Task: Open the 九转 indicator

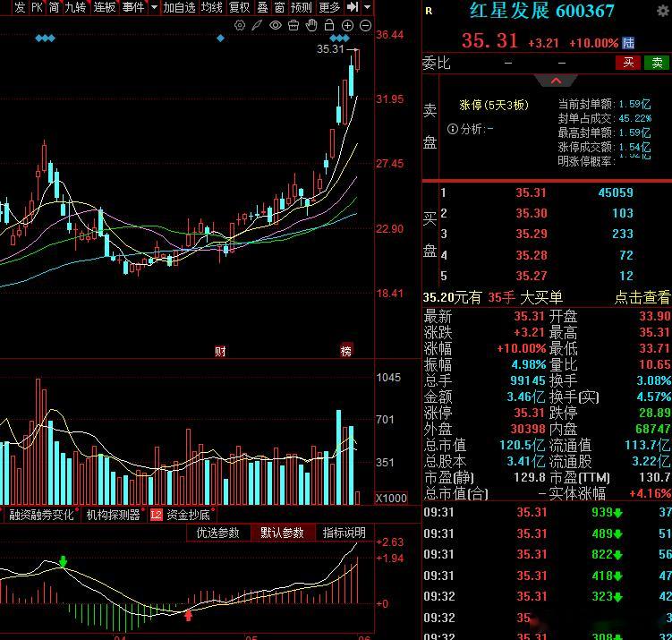Action: 75,7
